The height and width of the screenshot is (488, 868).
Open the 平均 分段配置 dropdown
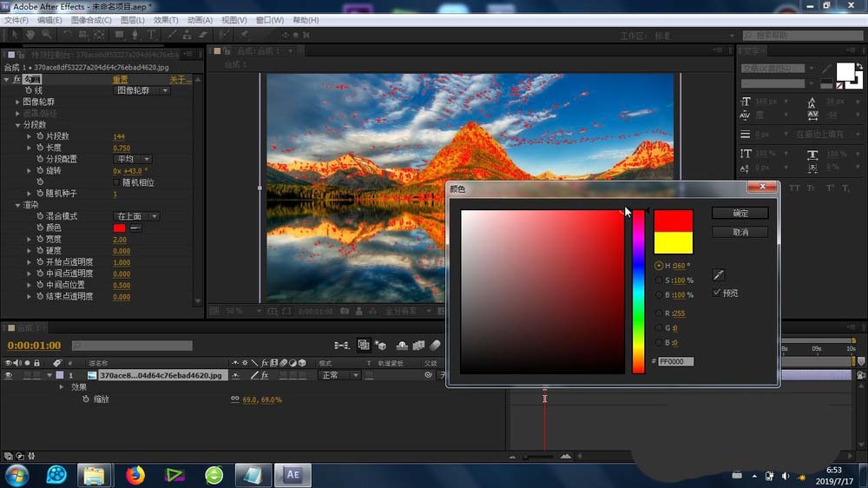pos(132,159)
